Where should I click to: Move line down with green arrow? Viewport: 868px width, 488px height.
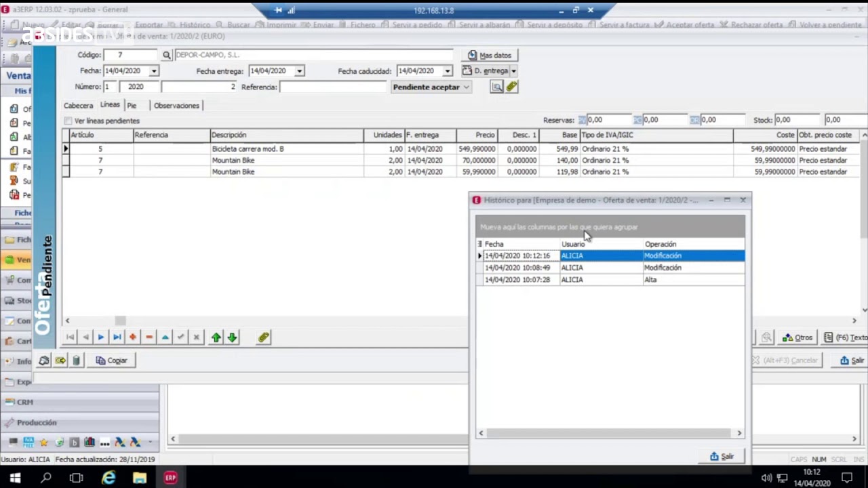[232, 338]
